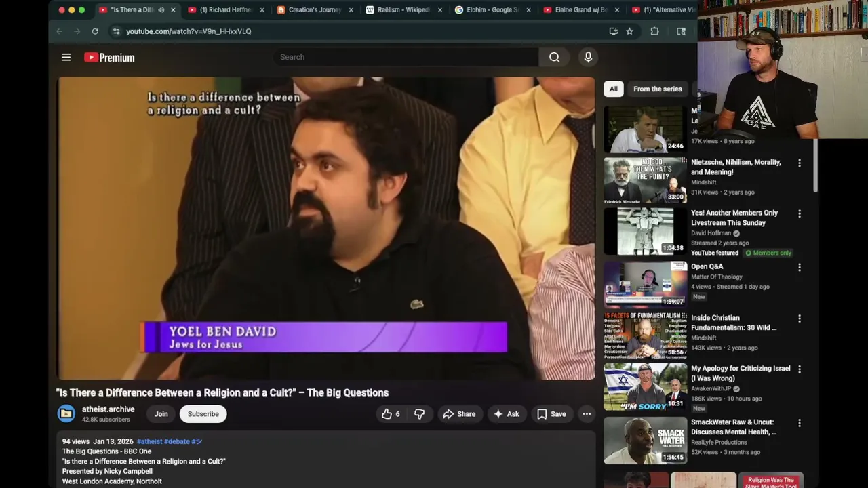Subscribe to atheist.archive

coord(203,414)
